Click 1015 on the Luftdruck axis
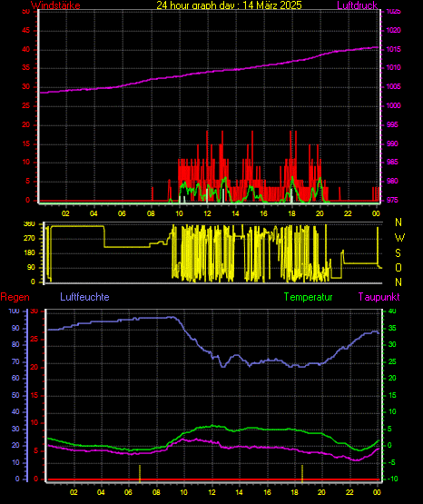Screen dimensions: 423x504 [393, 49]
